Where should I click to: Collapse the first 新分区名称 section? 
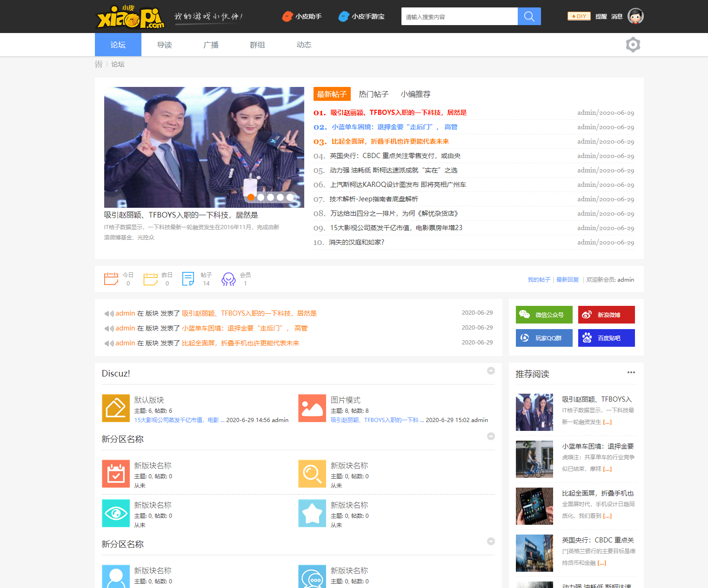(491, 436)
